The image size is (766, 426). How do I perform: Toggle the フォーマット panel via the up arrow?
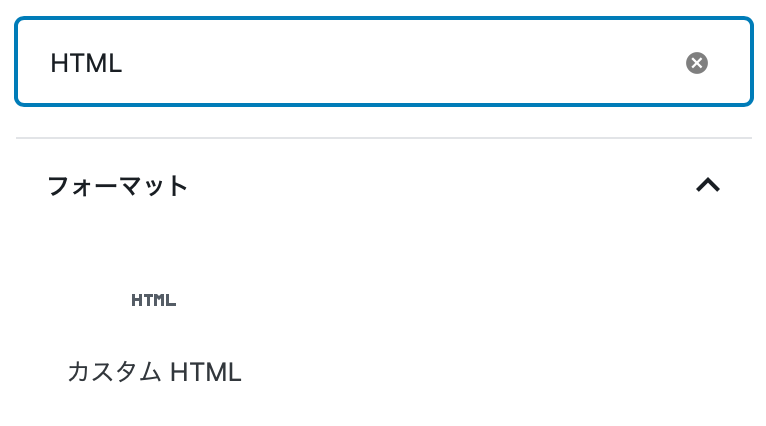pyautogui.click(x=708, y=185)
